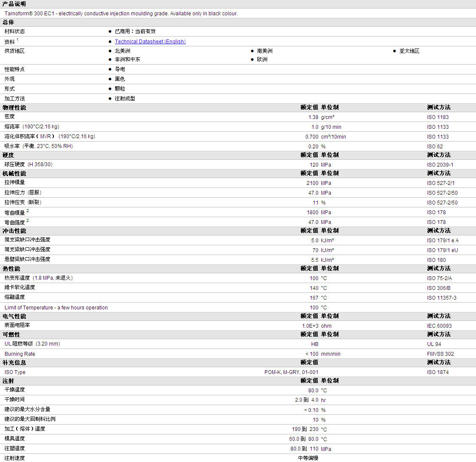Viewport: 476px width, 462px height.
Task: Select the 维卡软化温度 row label
Action: (x=20, y=287)
